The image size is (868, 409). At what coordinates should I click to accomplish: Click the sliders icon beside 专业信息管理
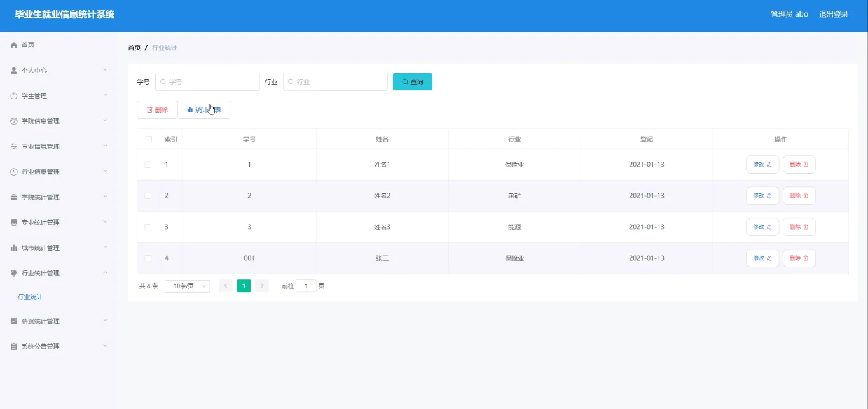click(14, 147)
